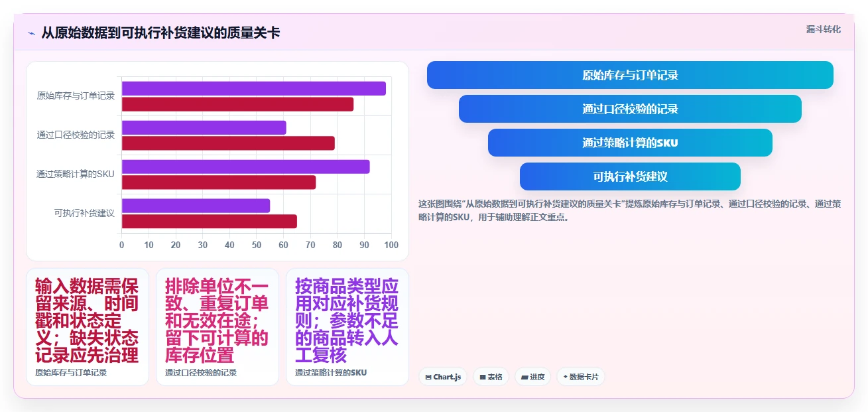The image size is (868, 412).
Task: Click crimson bar for 可执行补货建议
Action: click(209, 222)
